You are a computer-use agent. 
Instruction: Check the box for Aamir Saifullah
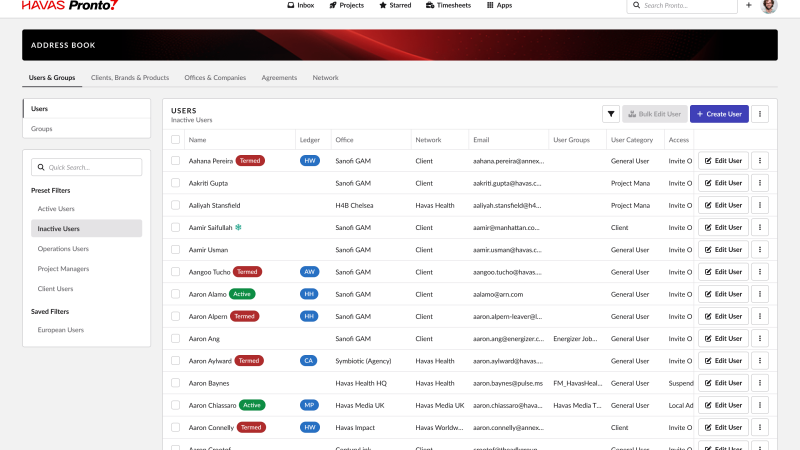(x=176, y=228)
